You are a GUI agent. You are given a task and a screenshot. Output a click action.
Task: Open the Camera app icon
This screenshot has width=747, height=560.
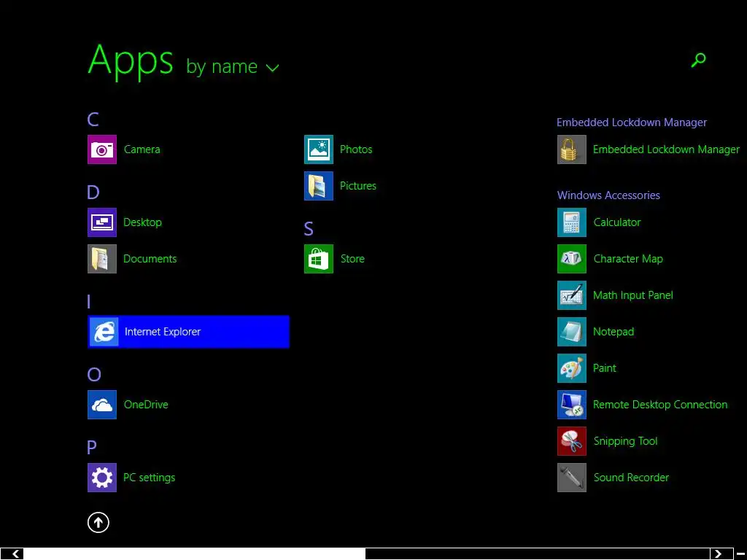click(x=102, y=149)
